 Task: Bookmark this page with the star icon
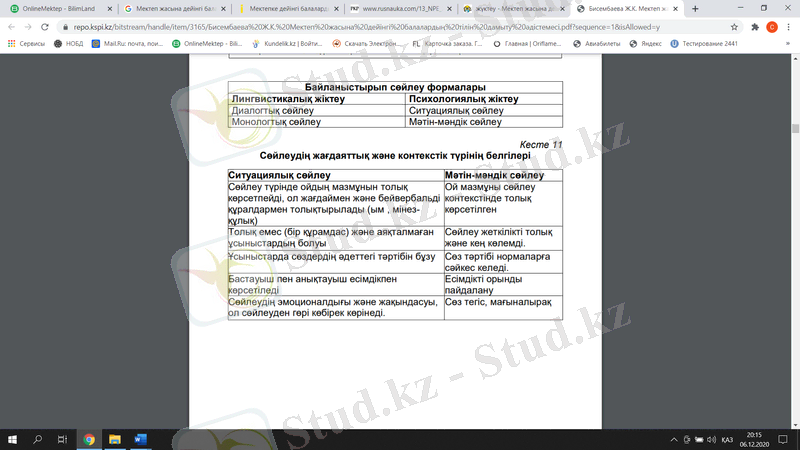734,27
